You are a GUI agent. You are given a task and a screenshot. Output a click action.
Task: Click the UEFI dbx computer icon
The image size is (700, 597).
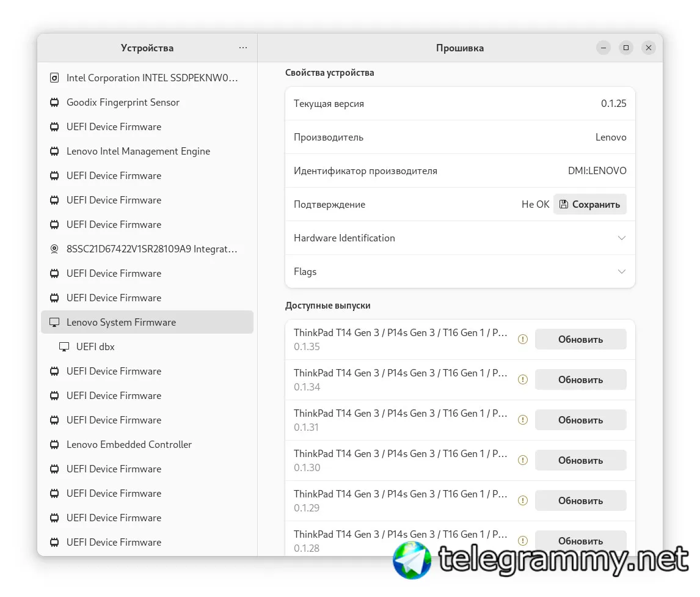64,347
